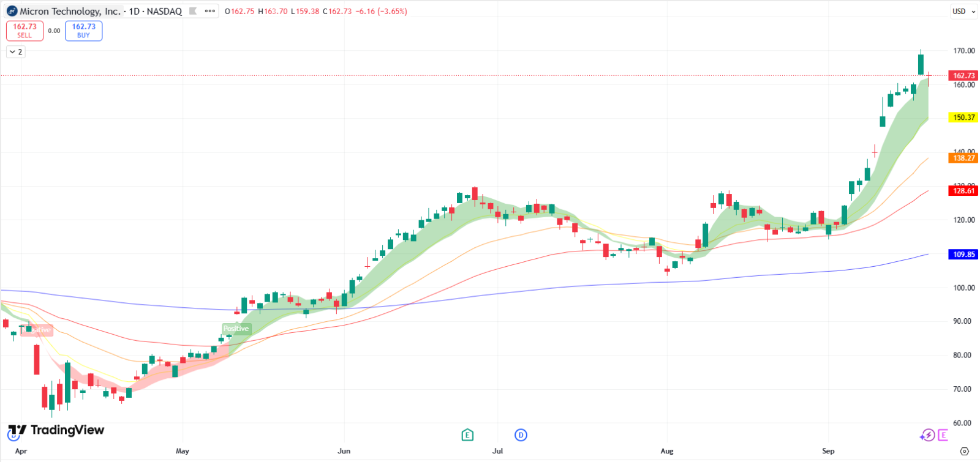Click the magenta E marker near September
Viewport: 980px width, 462px height.
pyautogui.click(x=943, y=435)
